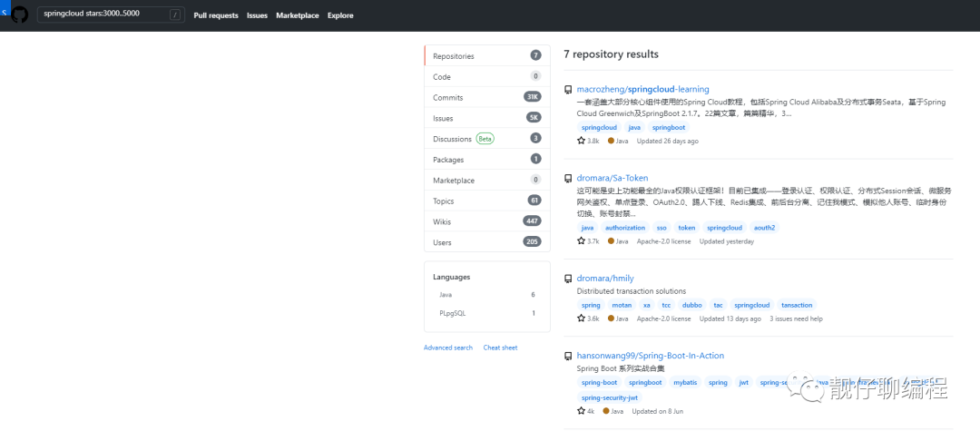Show Packages results
The image size is (980, 431).
coord(487,160)
